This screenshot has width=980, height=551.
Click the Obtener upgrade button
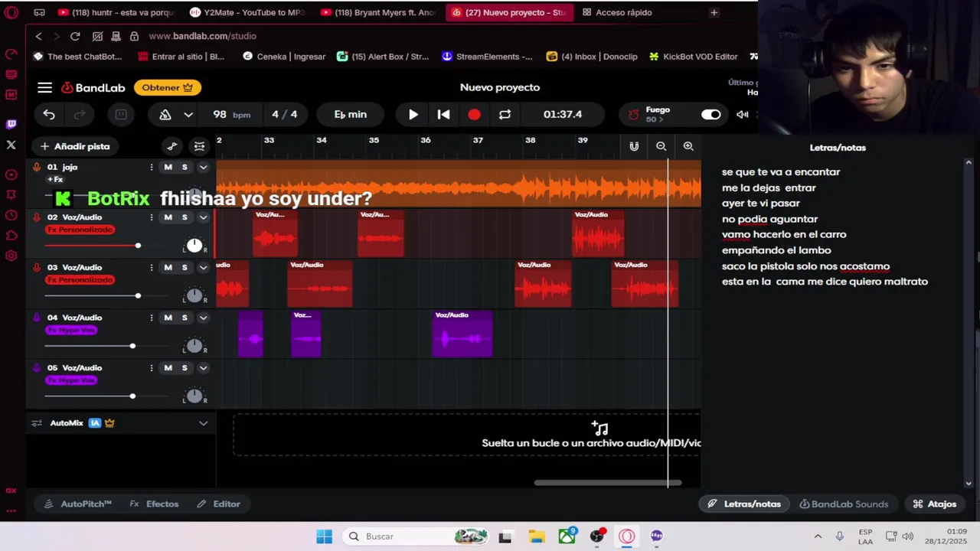point(167,87)
